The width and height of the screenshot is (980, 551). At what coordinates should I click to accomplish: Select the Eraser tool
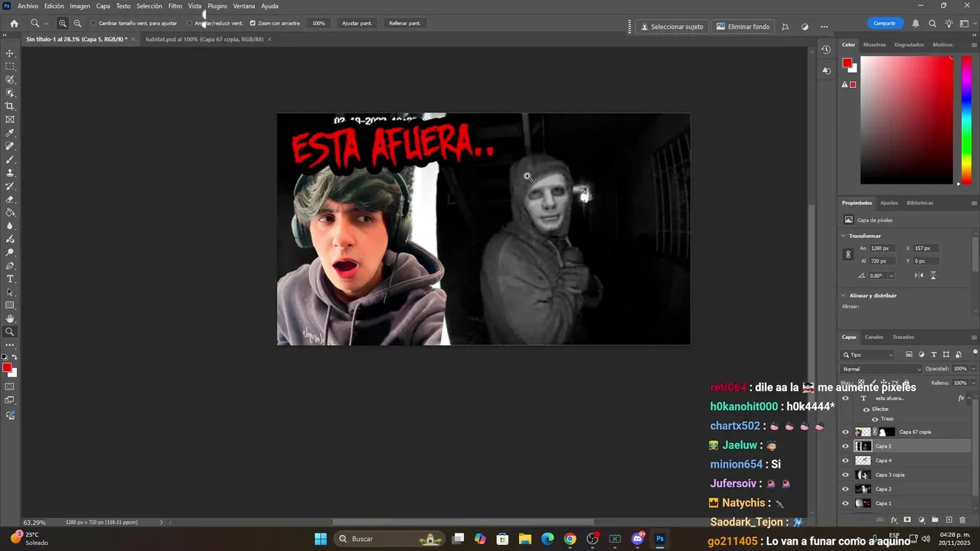10,199
